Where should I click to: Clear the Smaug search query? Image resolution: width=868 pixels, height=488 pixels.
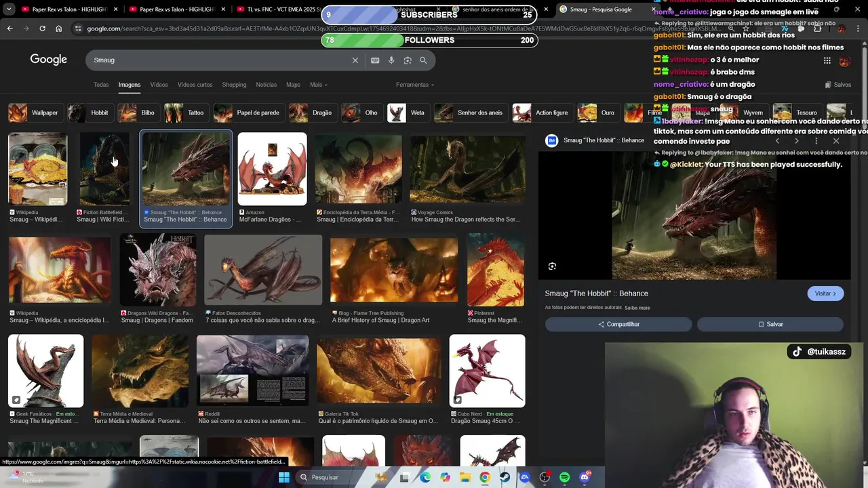[x=355, y=60]
